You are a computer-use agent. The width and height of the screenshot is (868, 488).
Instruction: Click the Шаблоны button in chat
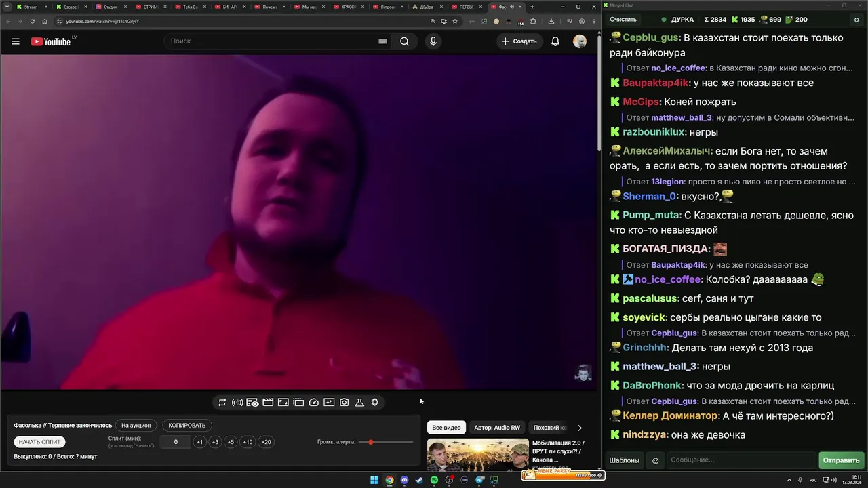pos(624,460)
